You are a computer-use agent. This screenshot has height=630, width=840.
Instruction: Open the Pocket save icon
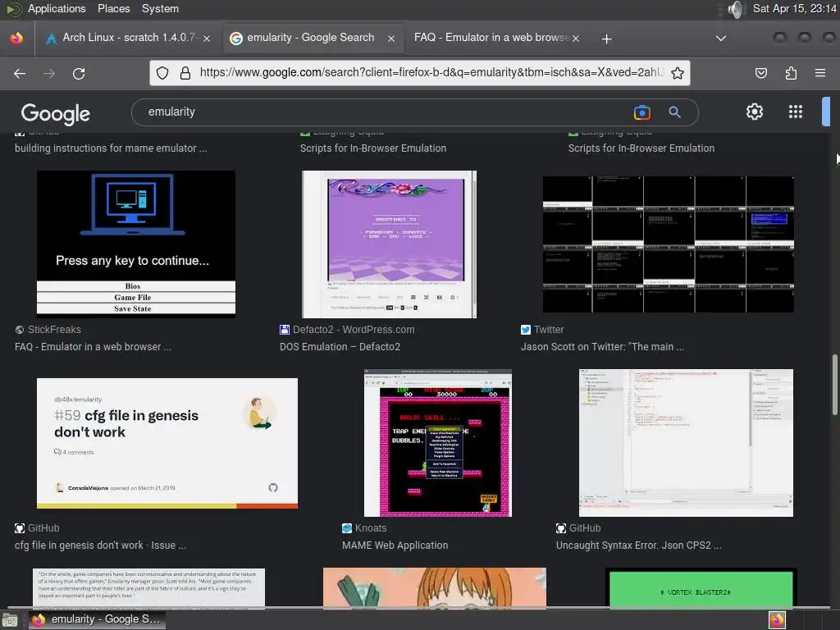[760, 73]
